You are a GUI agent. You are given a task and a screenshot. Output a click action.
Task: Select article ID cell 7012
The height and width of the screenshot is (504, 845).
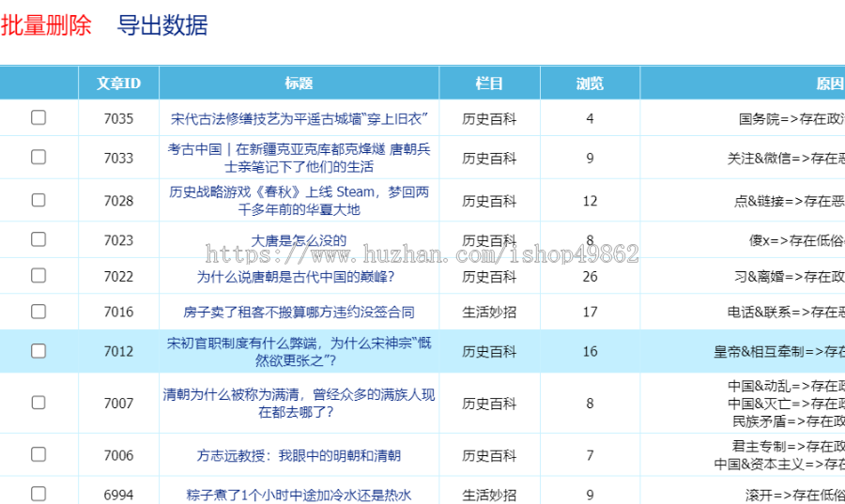[x=118, y=352]
